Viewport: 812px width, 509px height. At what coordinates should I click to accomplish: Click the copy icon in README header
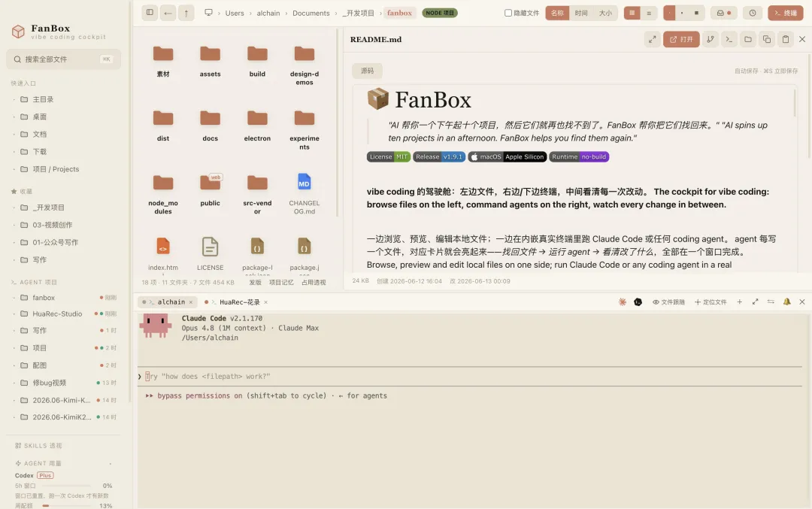767,39
